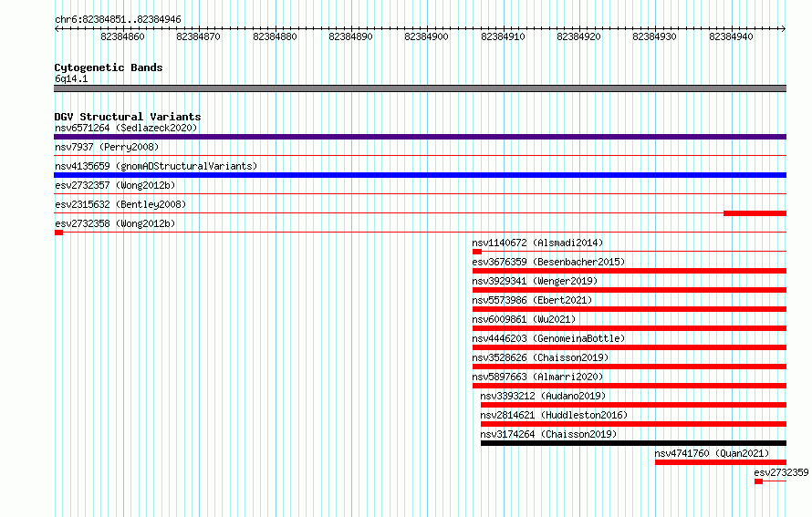Select the blue nsv4135659 gnomAD variant bar

420,175
